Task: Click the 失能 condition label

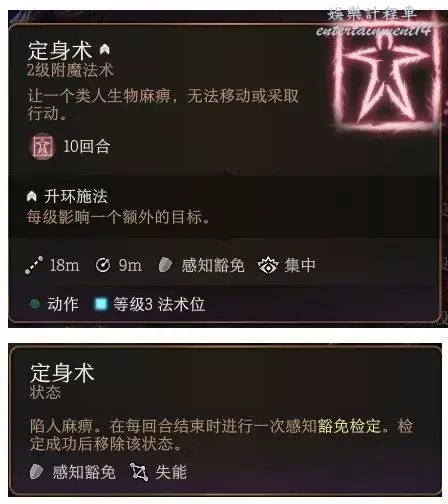Action: (x=171, y=472)
